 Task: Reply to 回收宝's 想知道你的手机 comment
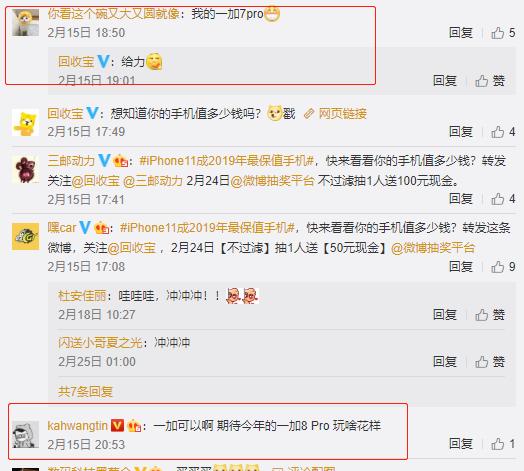tap(461, 132)
